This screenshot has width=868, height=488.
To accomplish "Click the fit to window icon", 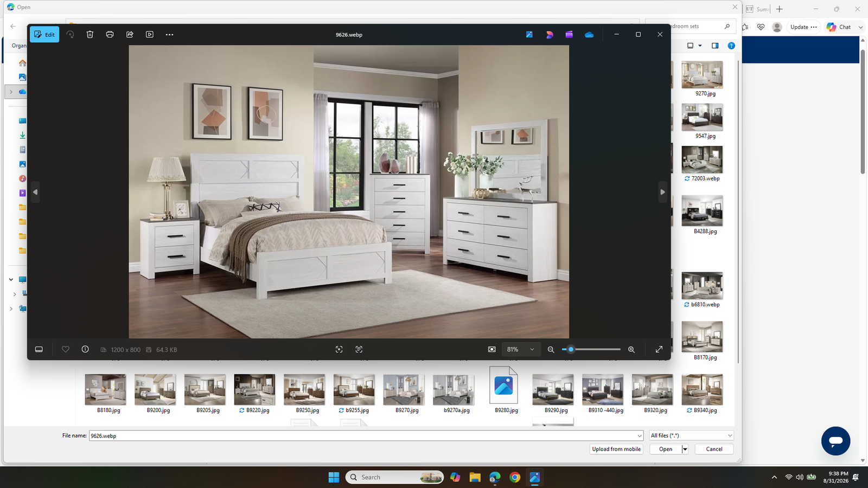I will 492,349.
